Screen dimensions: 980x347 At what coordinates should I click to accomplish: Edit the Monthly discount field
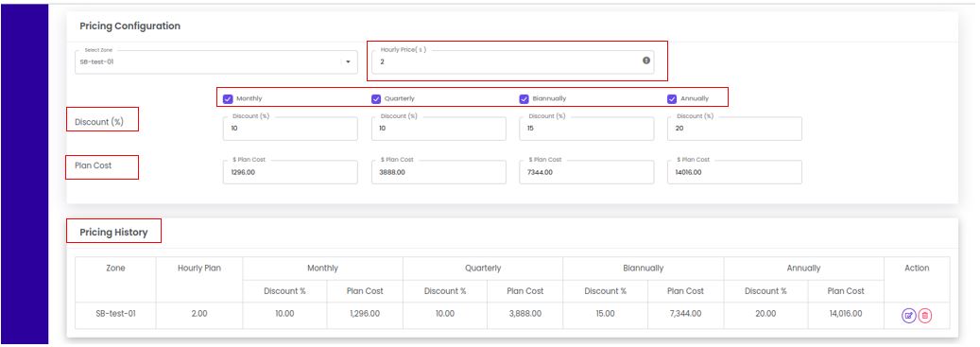291,129
